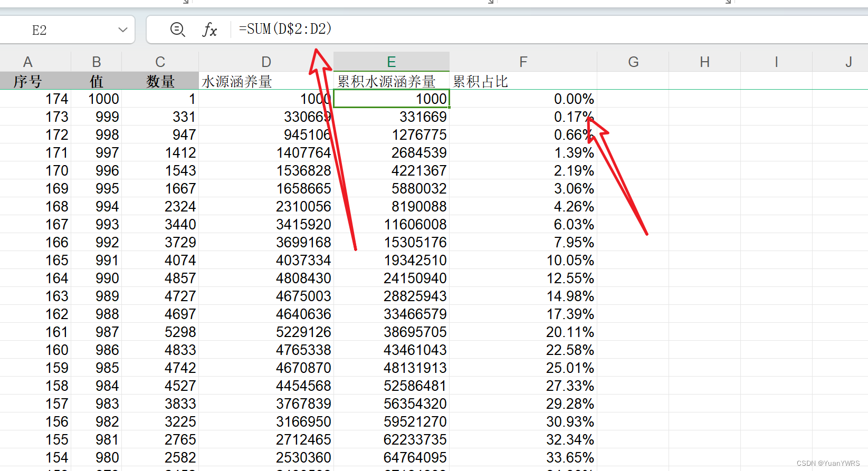Select column C header

pyautogui.click(x=160, y=62)
